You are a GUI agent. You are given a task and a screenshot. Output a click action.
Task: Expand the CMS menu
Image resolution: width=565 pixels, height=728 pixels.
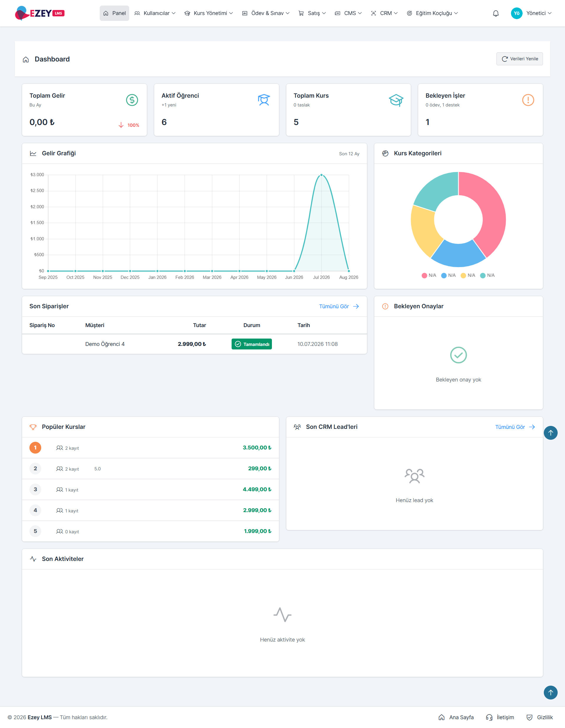pos(348,13)
